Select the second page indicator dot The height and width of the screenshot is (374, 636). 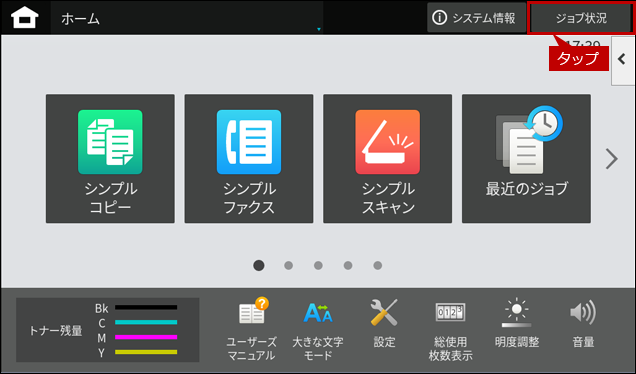(288, 265)
